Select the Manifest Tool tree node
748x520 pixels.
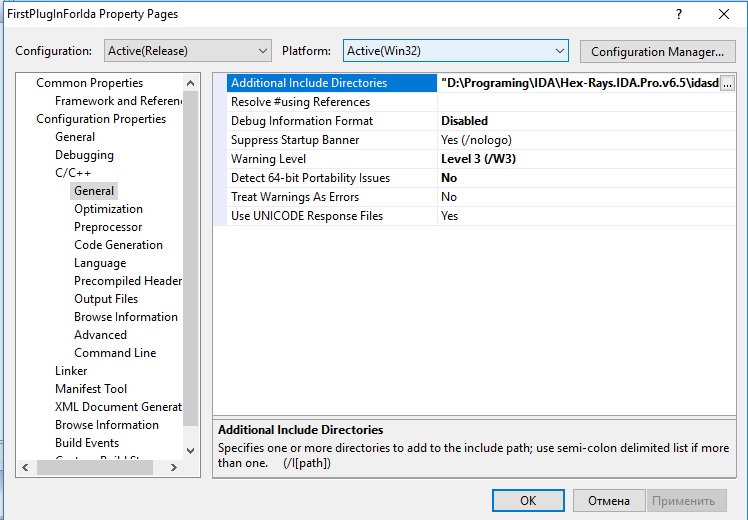(x=91, y=389)
